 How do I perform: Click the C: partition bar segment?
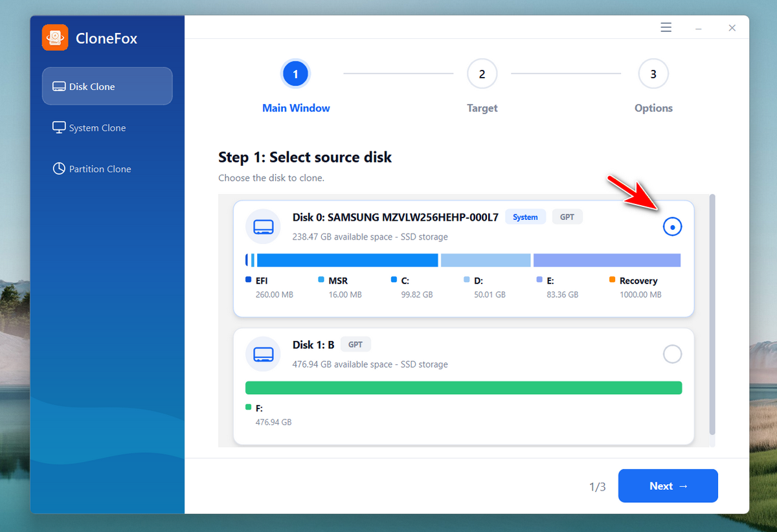click(x=348, y=260)
